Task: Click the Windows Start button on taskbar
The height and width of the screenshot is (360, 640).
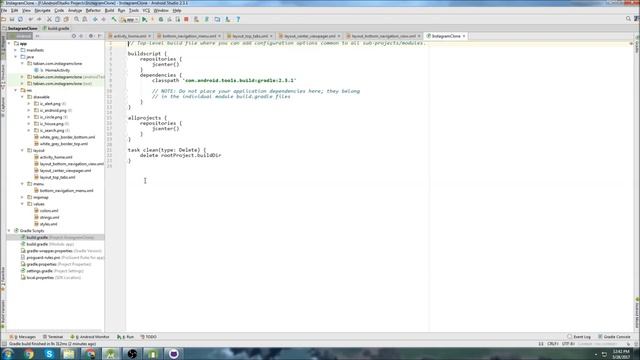Action: [7, 354]
